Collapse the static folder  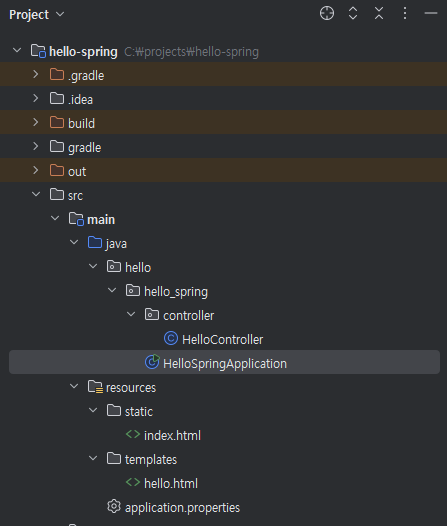[x=93, y=410]
